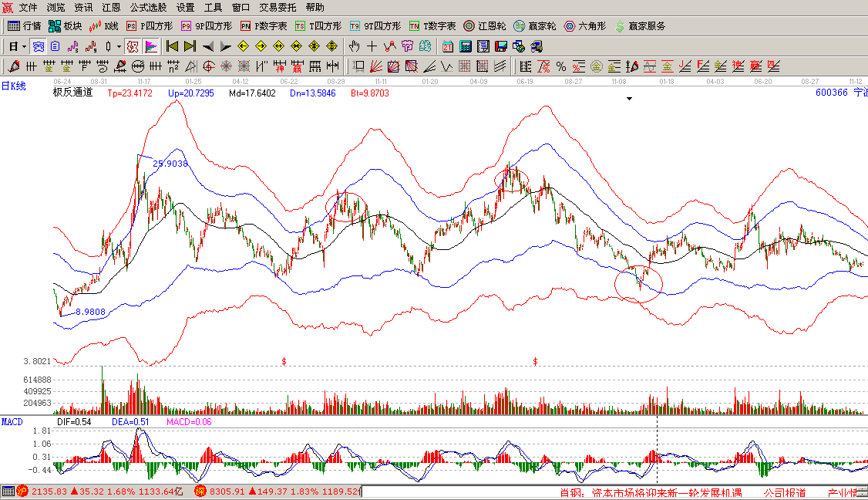This screenshot has width=868, height=500.
Task: Click the 行情 quotes button
Action: click(25, 25)
